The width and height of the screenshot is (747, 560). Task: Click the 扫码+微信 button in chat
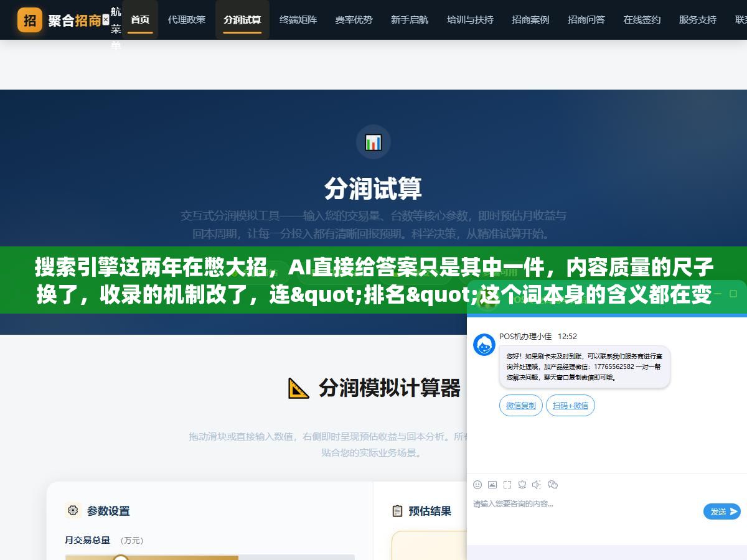click(x=571, y=405)
